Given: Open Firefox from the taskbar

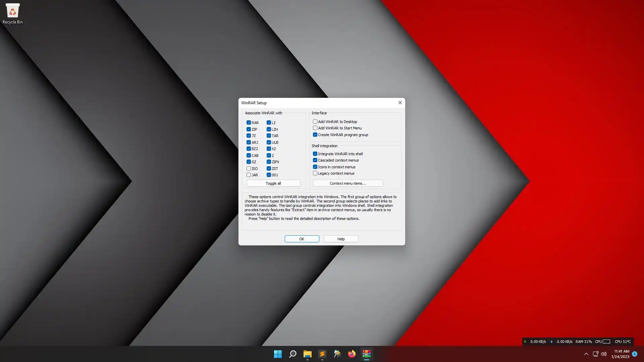Looking at the screenshot, I should (x=352, y=354).
